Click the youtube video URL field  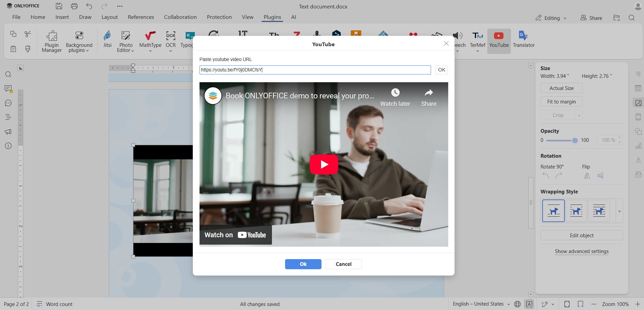tap(315, 70)
